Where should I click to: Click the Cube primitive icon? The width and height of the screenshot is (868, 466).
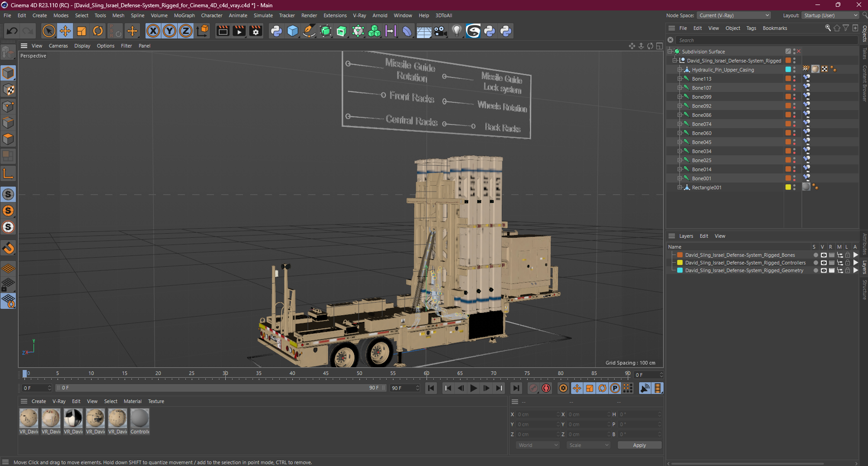(293, 31)
